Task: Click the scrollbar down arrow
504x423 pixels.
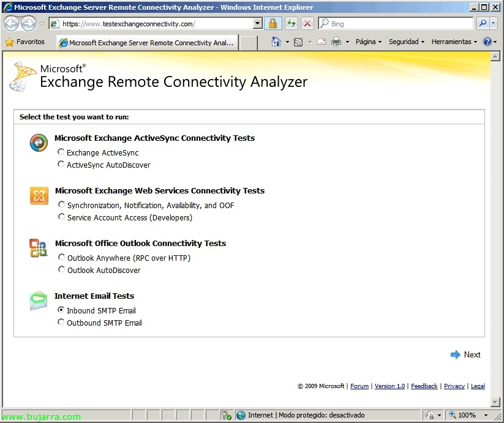Action: coord(495,402)
